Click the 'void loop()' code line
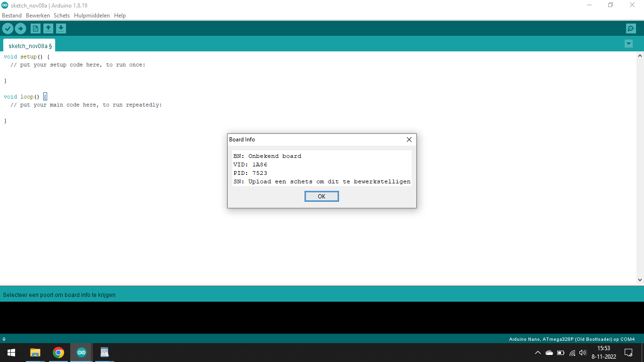644x362 pixels. point(25,97)
